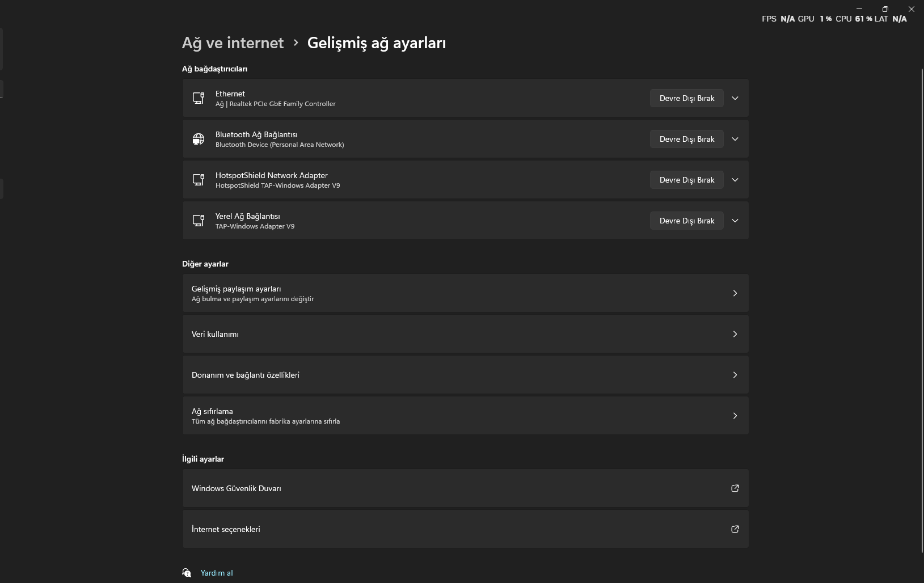This screenshot has width=924, height=583.
Task: Click the Yardım al help icon
Action: pyautogui.click(x=187, y=573)
